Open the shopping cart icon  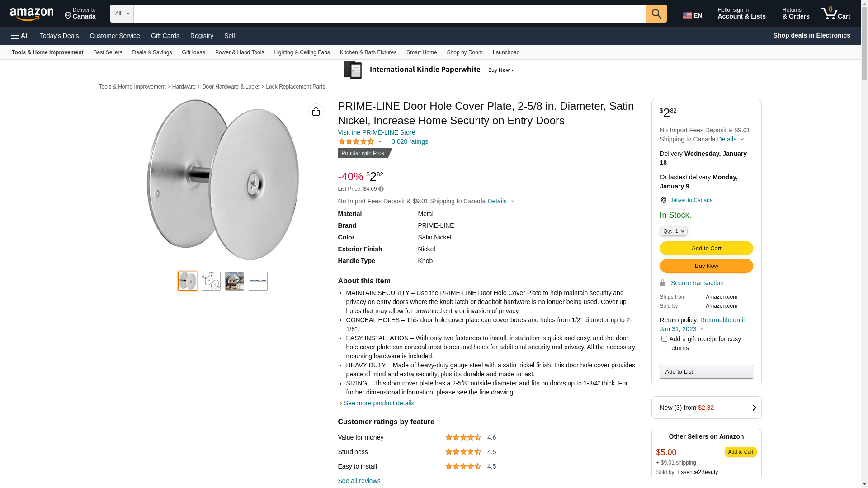click(835, 13)
